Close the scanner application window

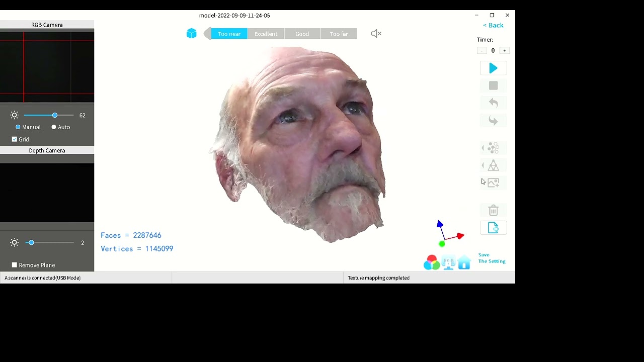click(507, 15)
